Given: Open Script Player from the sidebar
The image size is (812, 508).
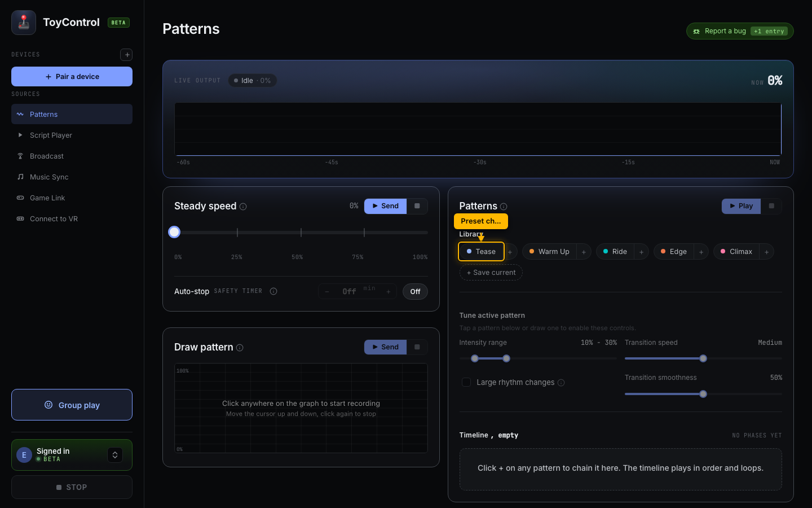Looking at the screenshot, I should (72, 135).
